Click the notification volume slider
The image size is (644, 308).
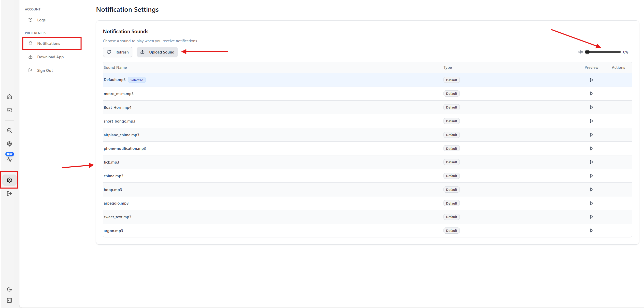pos(604,52)
